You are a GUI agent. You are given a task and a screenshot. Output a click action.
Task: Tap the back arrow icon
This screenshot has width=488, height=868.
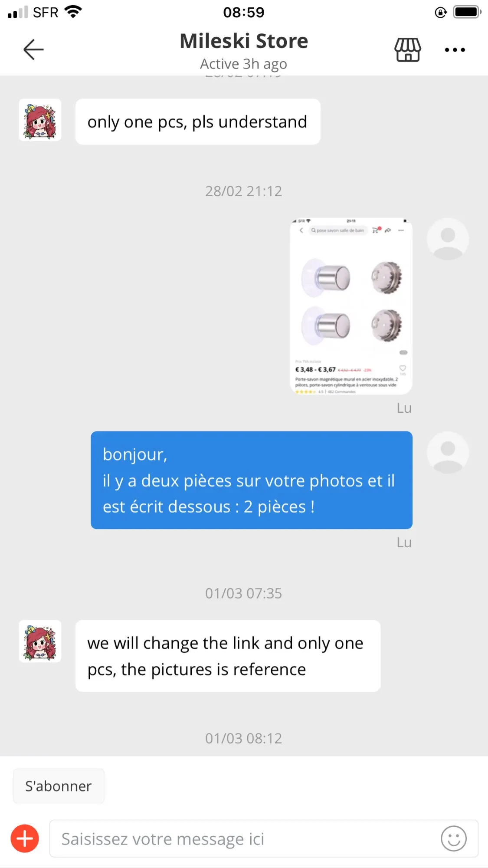tap(33, 49)
